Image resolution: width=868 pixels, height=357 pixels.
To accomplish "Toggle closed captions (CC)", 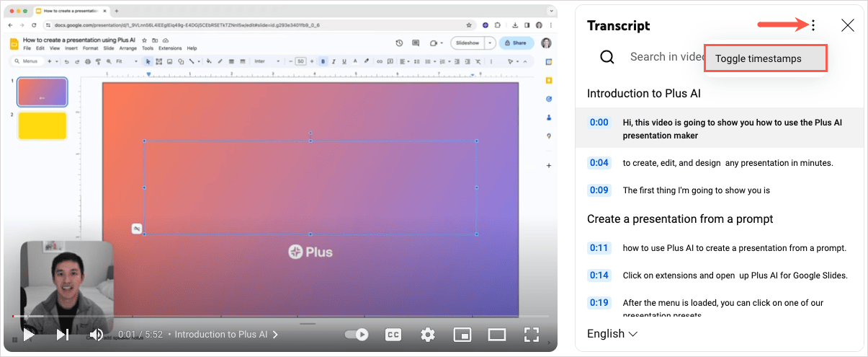I will [x=393, y=335].
